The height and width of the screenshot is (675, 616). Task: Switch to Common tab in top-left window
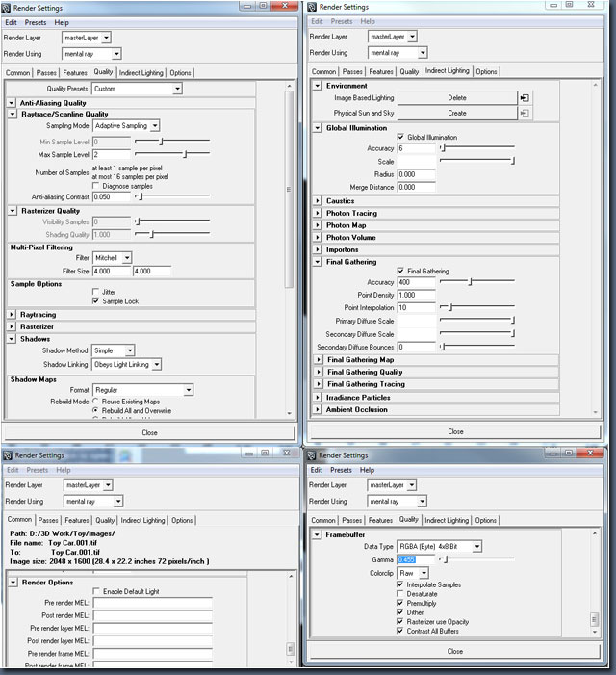click(x=17, y=73)
